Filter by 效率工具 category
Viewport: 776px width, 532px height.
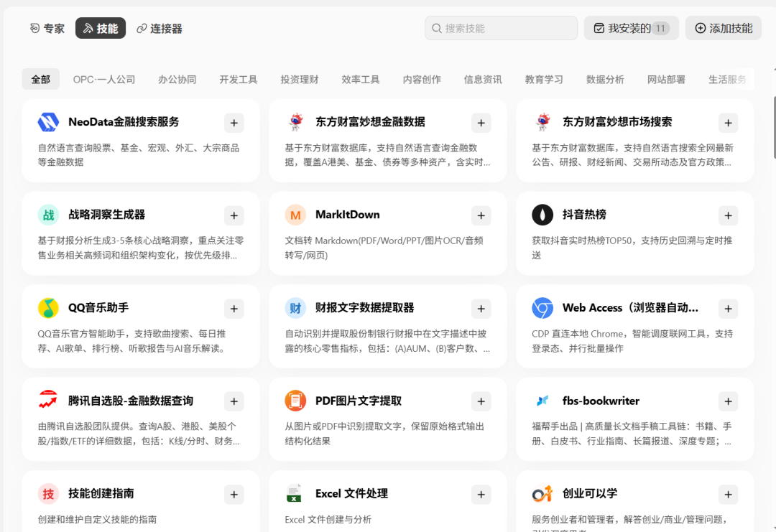point(360,79)
